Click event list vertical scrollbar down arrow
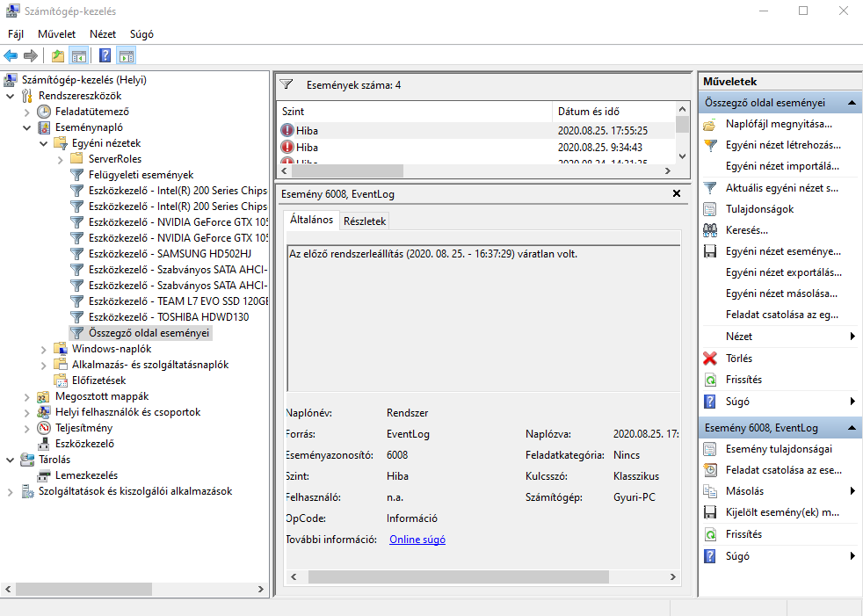This screenshot has width=863, height=616. 682,156
